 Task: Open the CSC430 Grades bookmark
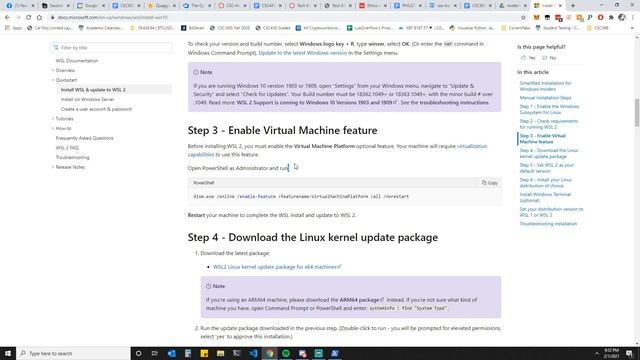(x=272, y=28)
